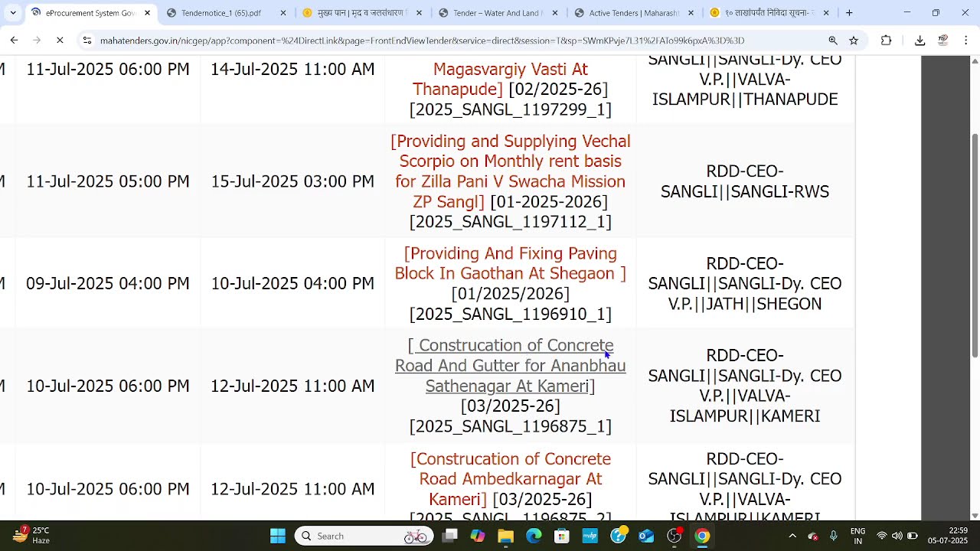Open the Windows Start menu
The width and height of the screenshot is (980, 551).
tap(278, 536)
